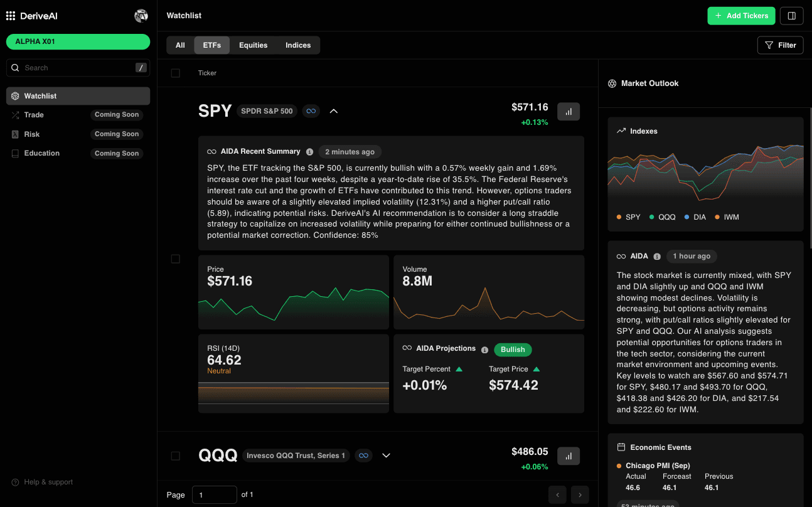
Task: Click the SPY infinity AIDA badge
Action: click(x=311, y=111)
